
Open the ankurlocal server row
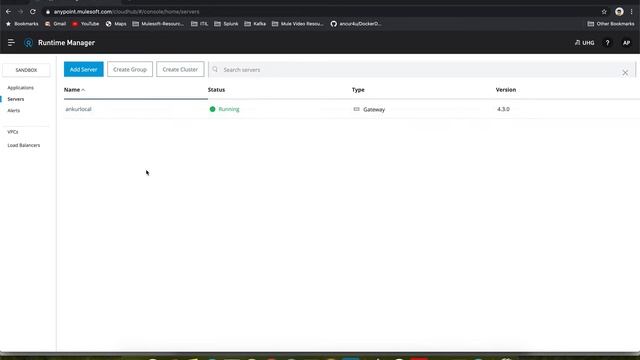pyautogui.click(x=351, y=109)
